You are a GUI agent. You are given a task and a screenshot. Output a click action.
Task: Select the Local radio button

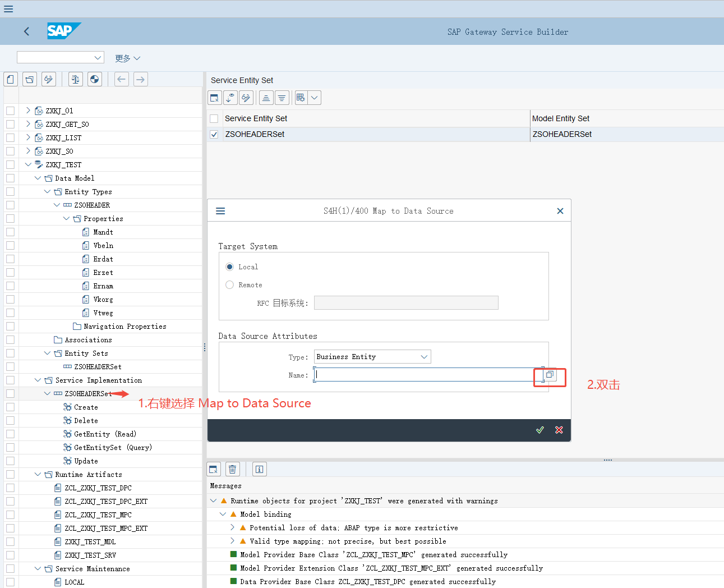(x=229, y=267)
